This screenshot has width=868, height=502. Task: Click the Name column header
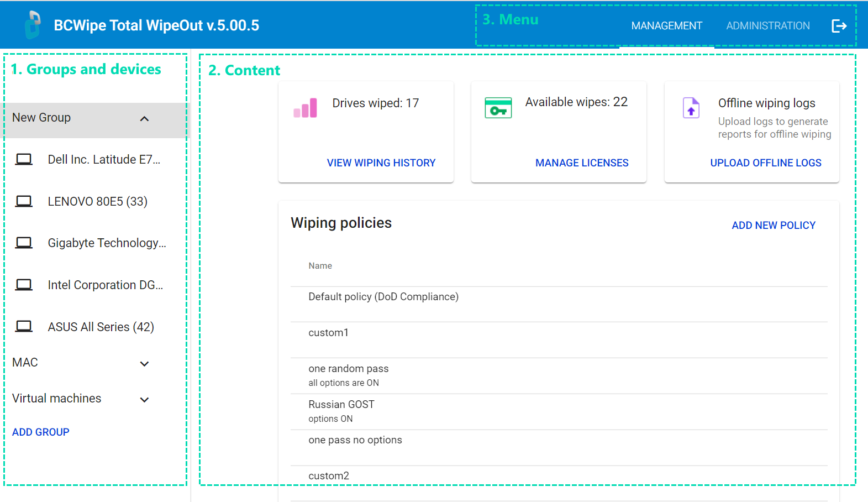[320, 266]
